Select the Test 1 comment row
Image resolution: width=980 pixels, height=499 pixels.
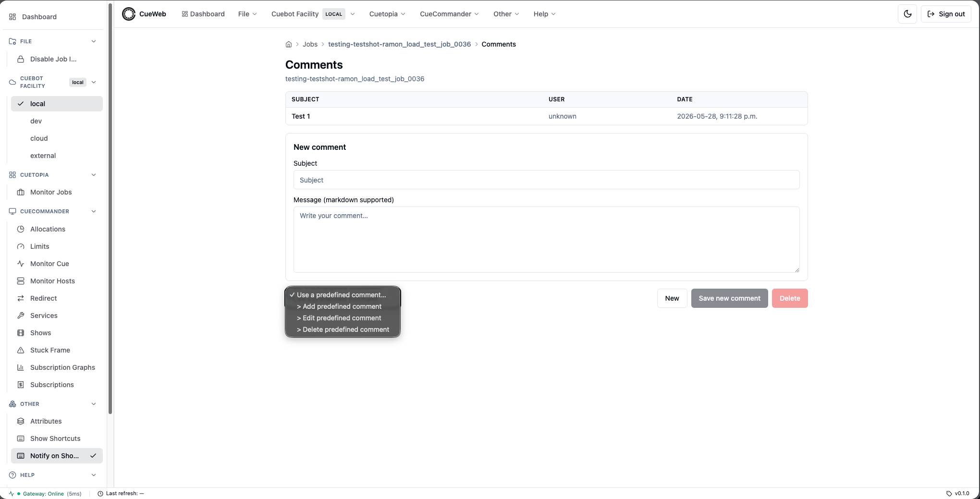(x=546, y=116)
